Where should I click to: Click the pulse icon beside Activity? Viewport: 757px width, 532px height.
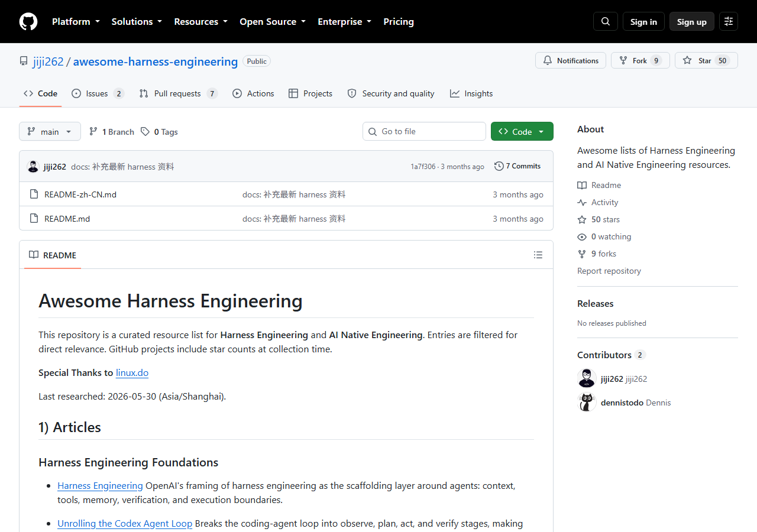(x=582, y=202)
